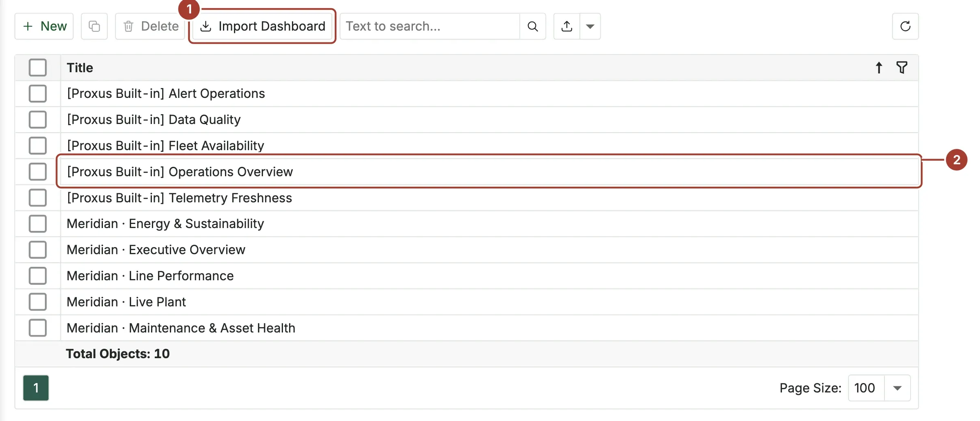The width and height of the screenshot is (980, 421).
Task: Select 'Meridian · Energy & Sustainability' title
Action: coord(165,224)
